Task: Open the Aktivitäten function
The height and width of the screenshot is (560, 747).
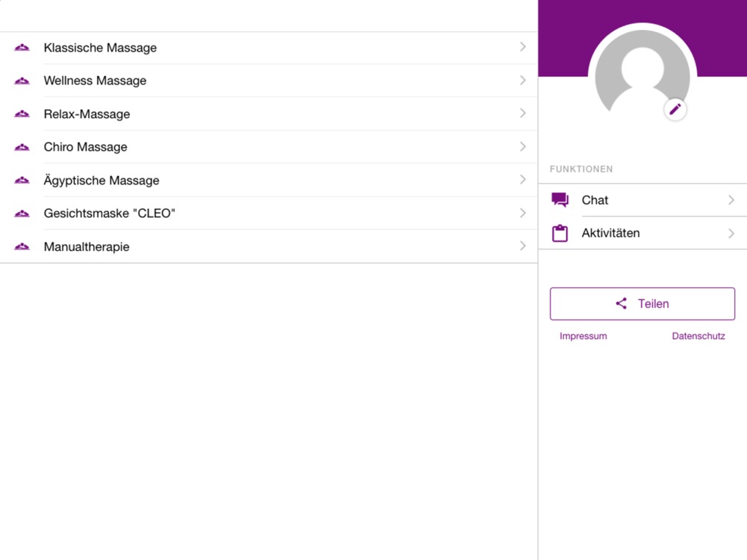Action: pos(642,233)
